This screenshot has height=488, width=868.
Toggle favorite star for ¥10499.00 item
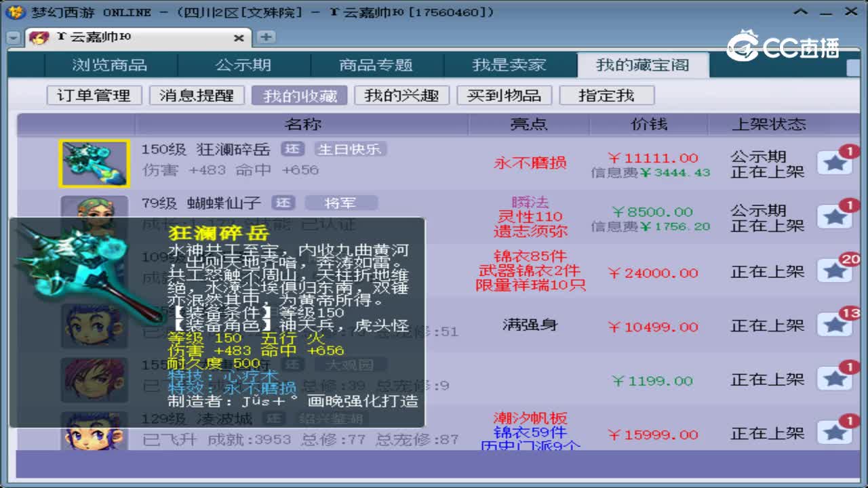coord(835,325)
